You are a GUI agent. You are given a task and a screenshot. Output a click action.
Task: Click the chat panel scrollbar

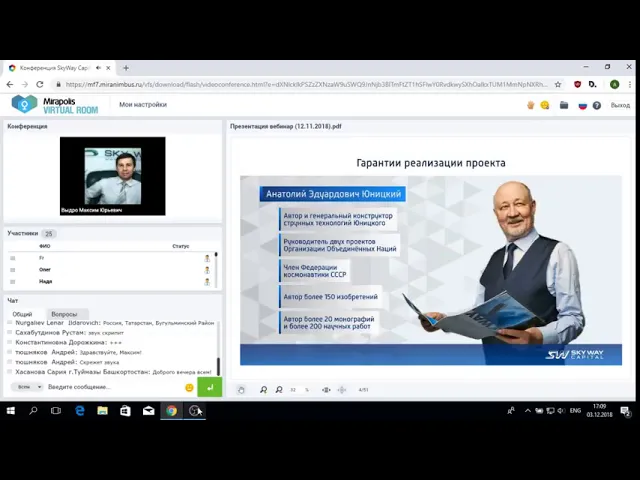218,367
